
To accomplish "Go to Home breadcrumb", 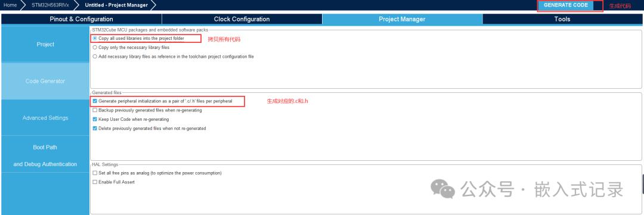I will click(10, 5).
